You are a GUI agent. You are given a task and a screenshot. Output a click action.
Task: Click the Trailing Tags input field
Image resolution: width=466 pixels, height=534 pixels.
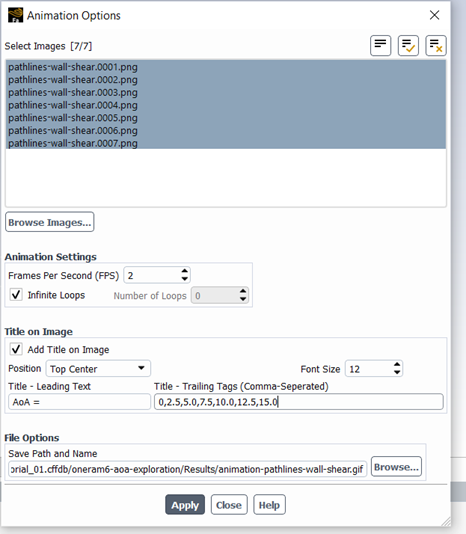point(299,402)
